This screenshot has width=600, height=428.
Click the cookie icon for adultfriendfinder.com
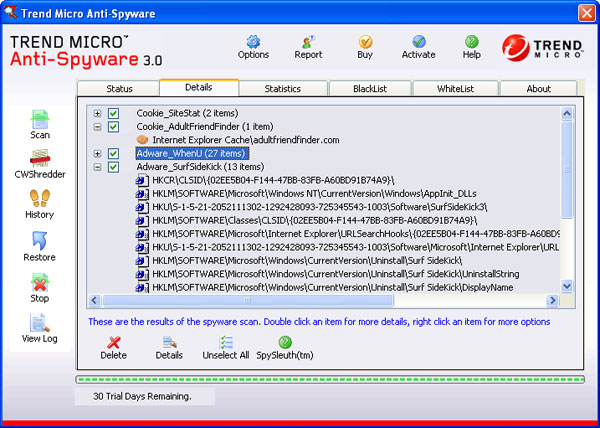tap(142, 140)
